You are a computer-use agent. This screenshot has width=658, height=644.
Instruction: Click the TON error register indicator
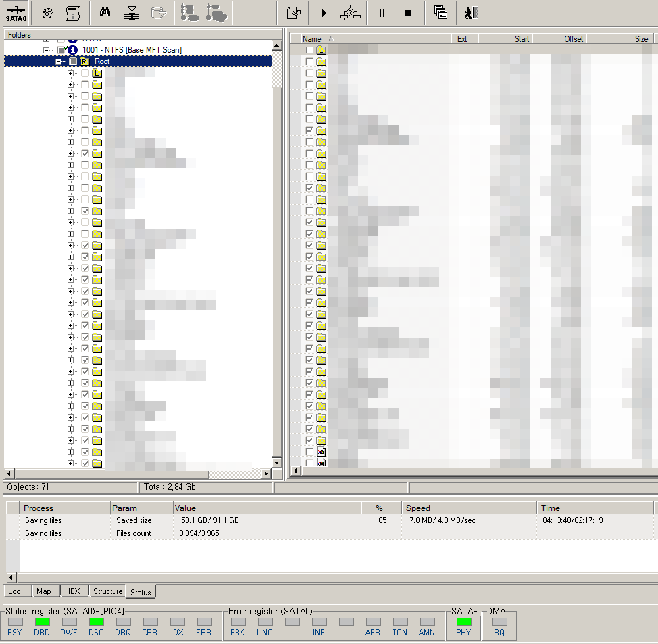[401, 622]
